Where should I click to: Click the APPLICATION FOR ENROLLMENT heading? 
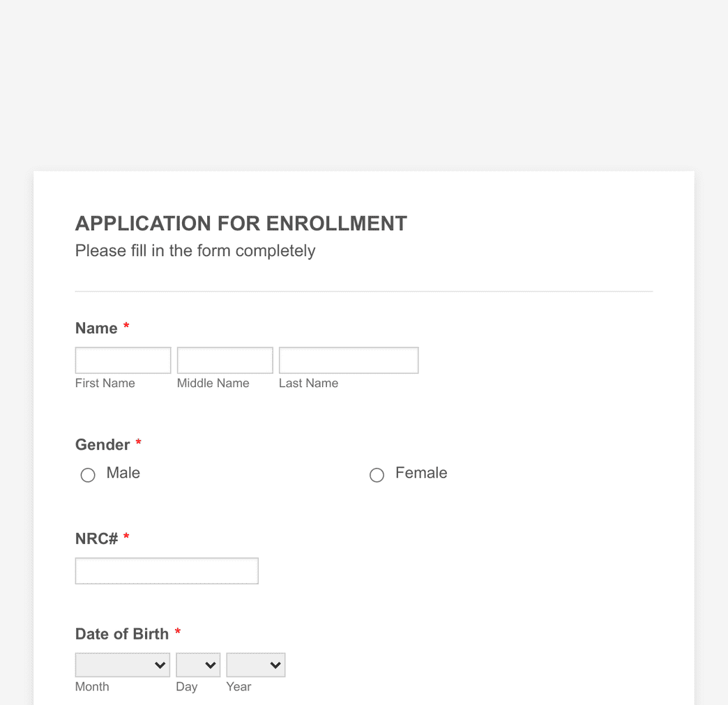241,223
